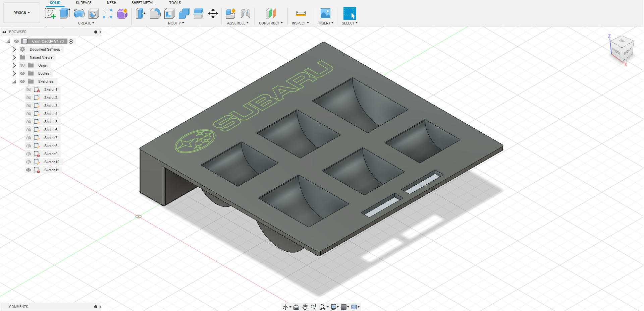The height and width of the screenshot is (311, 644).
Task: Toggle visibility of Coin Caddy V1 v3
Action: point(16,41)
